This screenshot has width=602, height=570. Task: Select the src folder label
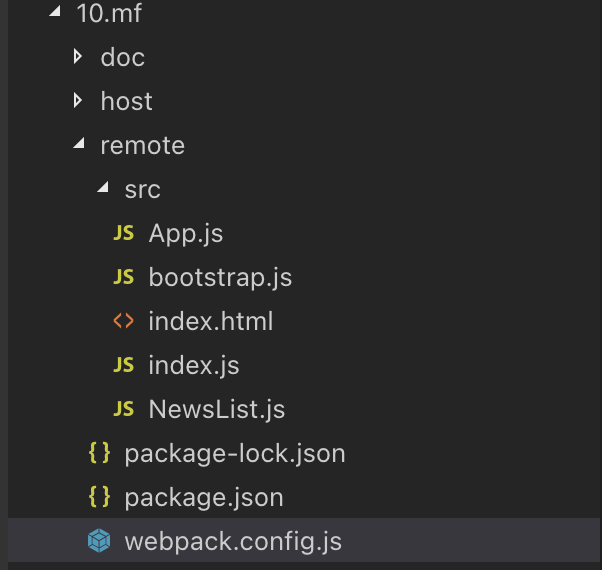point(142,190)
